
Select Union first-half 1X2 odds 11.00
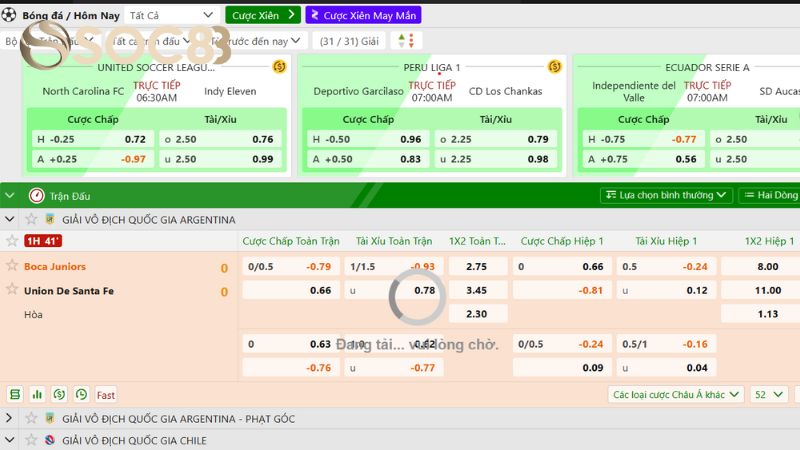761,290
